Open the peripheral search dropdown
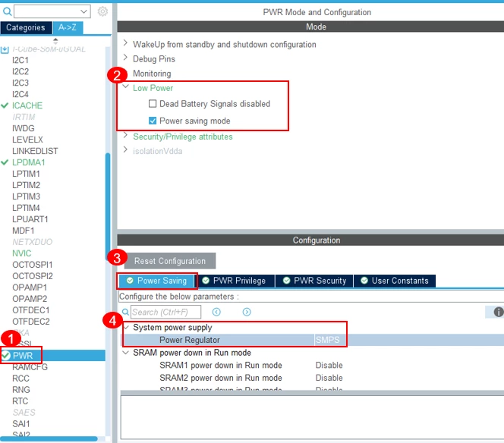 tap(52, 11)
